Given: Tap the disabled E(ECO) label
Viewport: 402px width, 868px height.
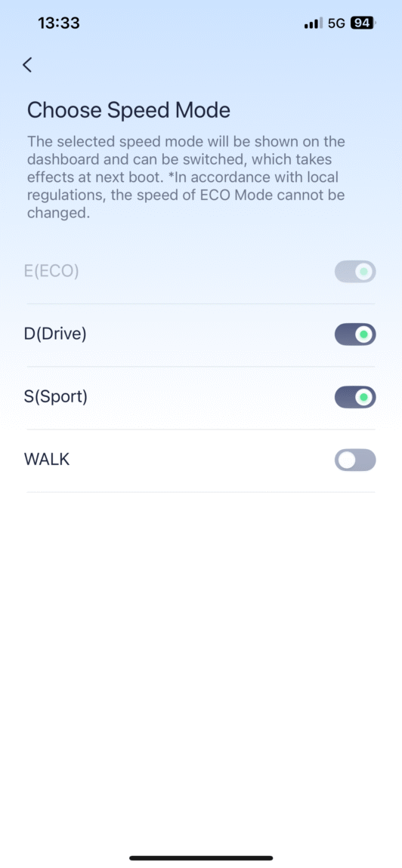Looking at the screenshot, I should 51,272.
